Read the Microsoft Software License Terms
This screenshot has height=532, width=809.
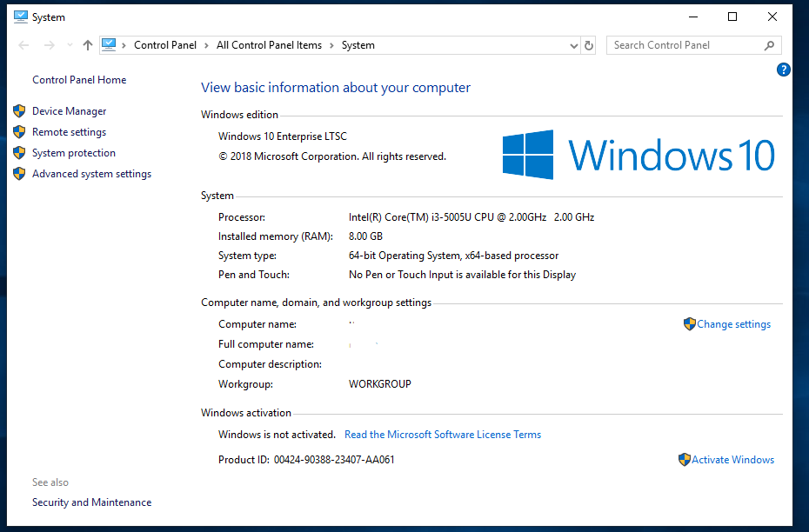tap(443, 435)
